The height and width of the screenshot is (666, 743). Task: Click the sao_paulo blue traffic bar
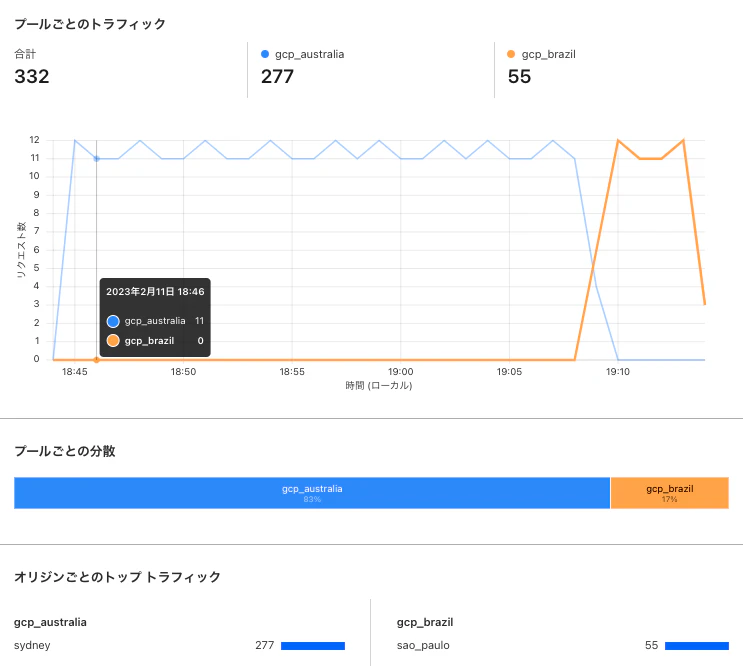tap(697, 646)
